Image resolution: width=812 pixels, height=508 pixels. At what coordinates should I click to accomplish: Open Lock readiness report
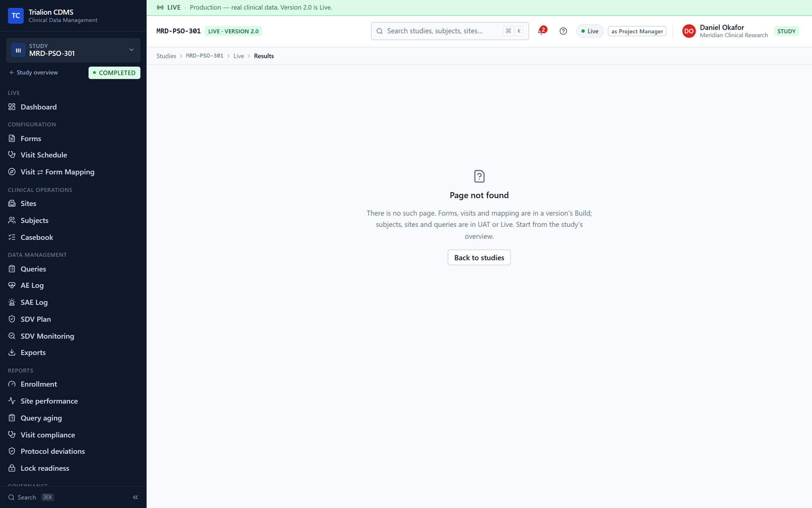pyautogui.click(x=73, y=468)
